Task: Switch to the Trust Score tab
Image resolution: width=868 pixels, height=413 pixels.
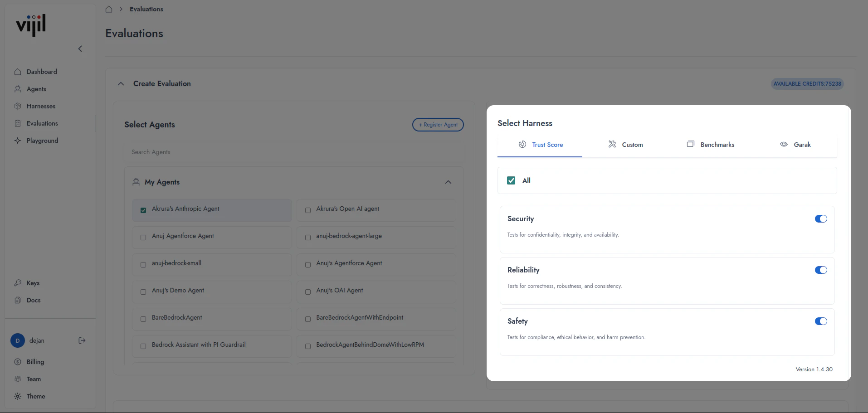Action: (x=540, y=145)
